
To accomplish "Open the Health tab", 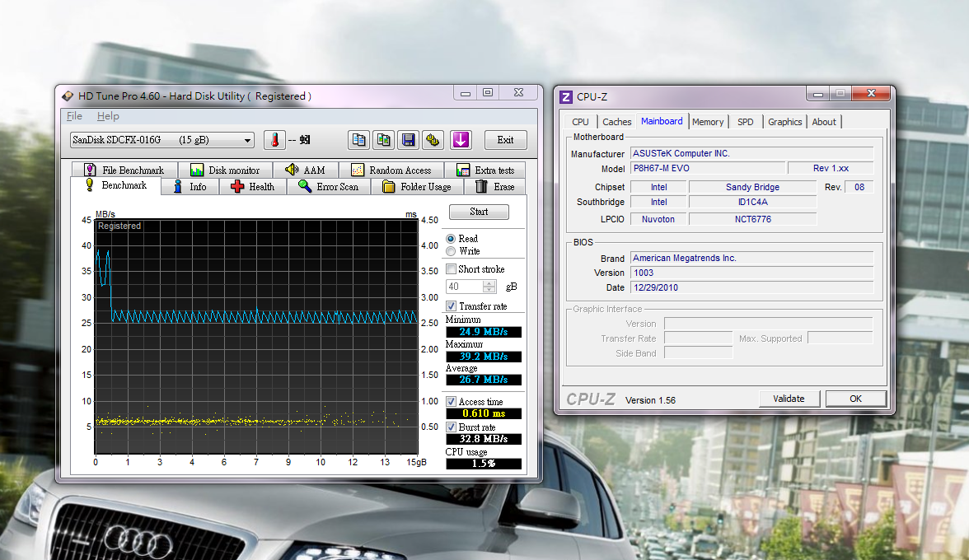I will click(x=252, y=187).
